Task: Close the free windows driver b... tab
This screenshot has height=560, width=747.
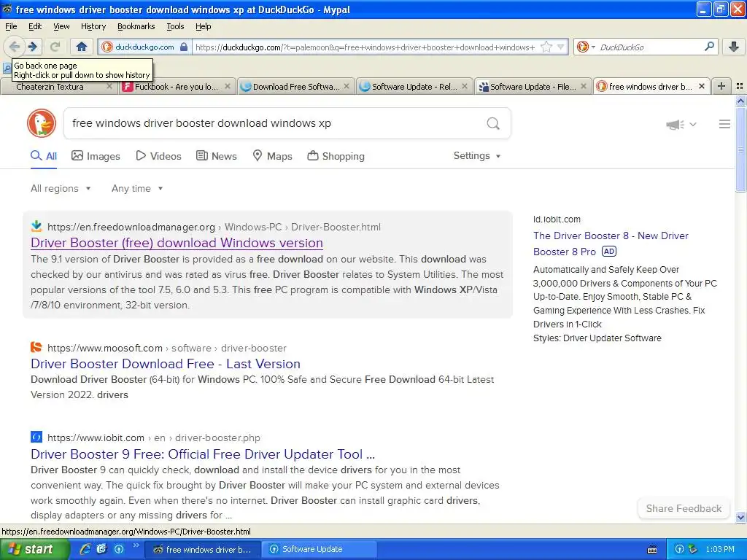Action: click(701, 86)
